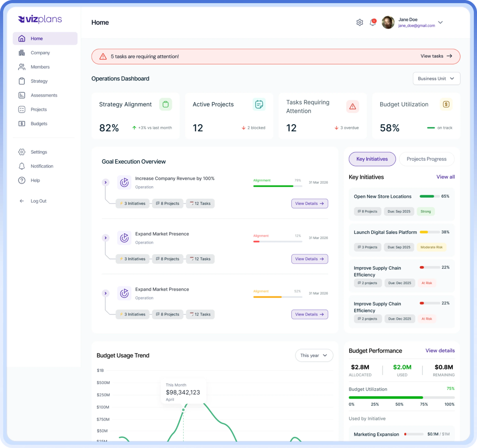Click the 75% Budget Utilization green bar
This screenshot has height=448, width=477.
pos(401,397)
